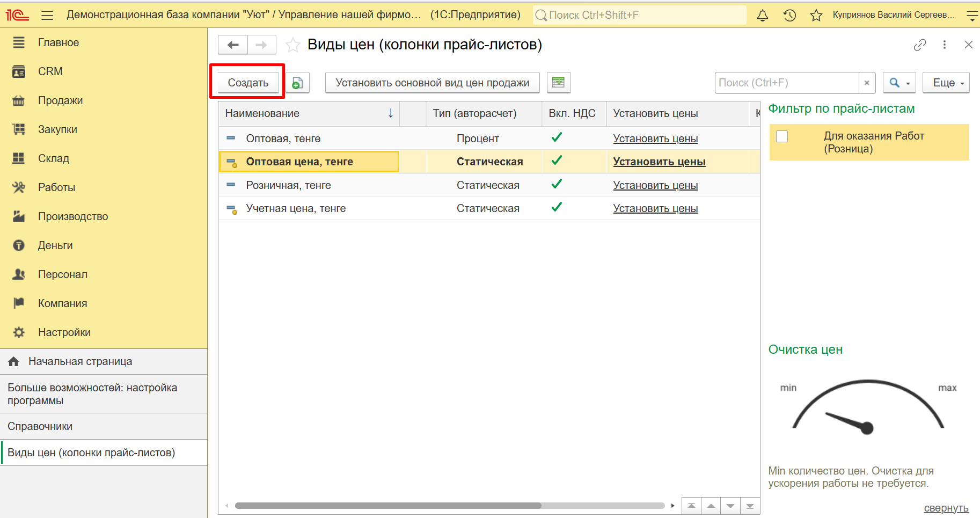Click the copy price type icon
The image size is (980, 518).
tap(297, 83)
